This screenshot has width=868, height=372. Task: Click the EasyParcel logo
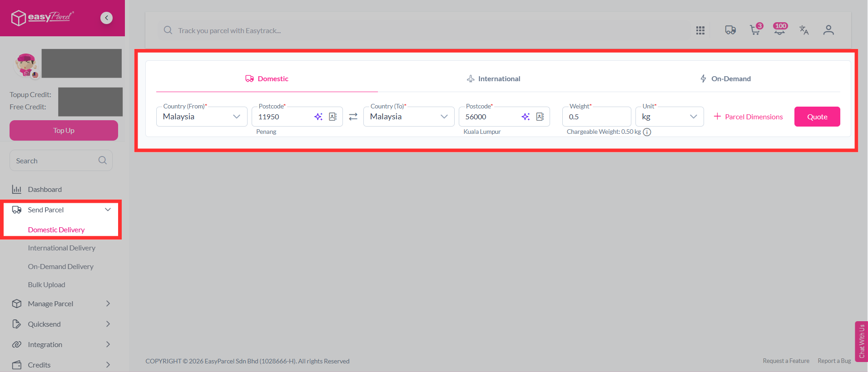pyautogui.click(x=42, y=18)
